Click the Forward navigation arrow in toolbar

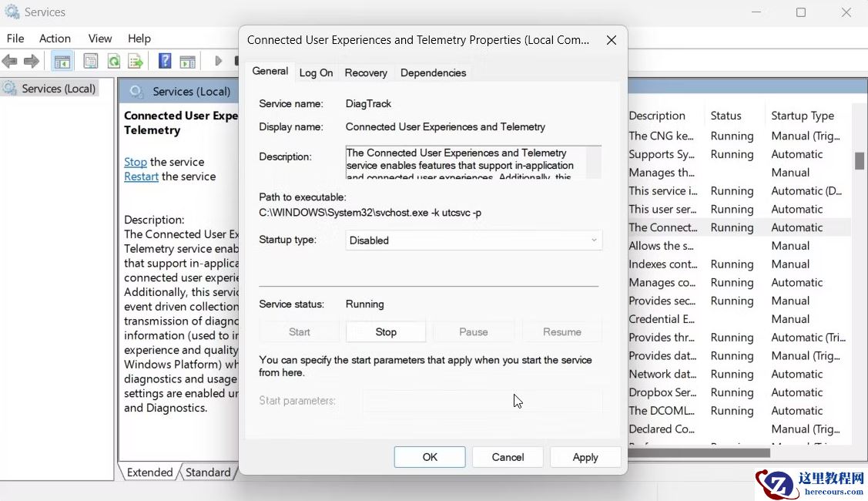31,60
